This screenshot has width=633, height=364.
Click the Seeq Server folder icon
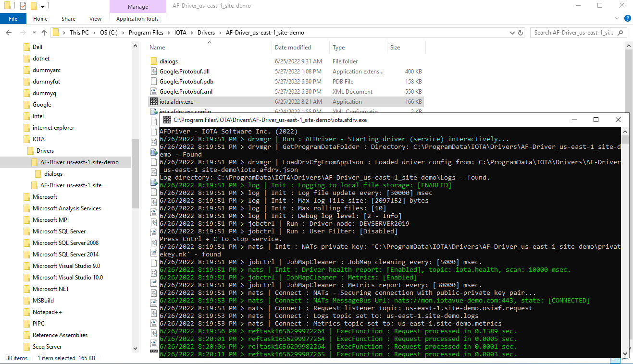pos(26,347)
